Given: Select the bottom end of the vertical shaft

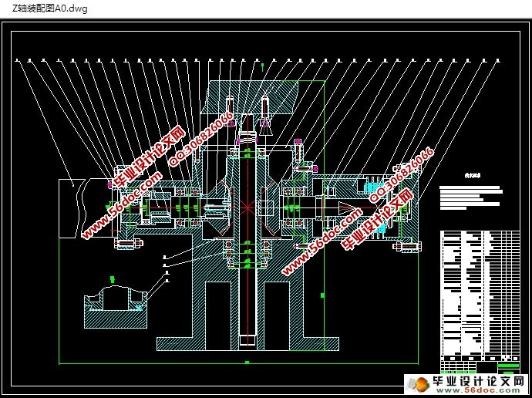Looking at the screenshot, I should (247, 340).
